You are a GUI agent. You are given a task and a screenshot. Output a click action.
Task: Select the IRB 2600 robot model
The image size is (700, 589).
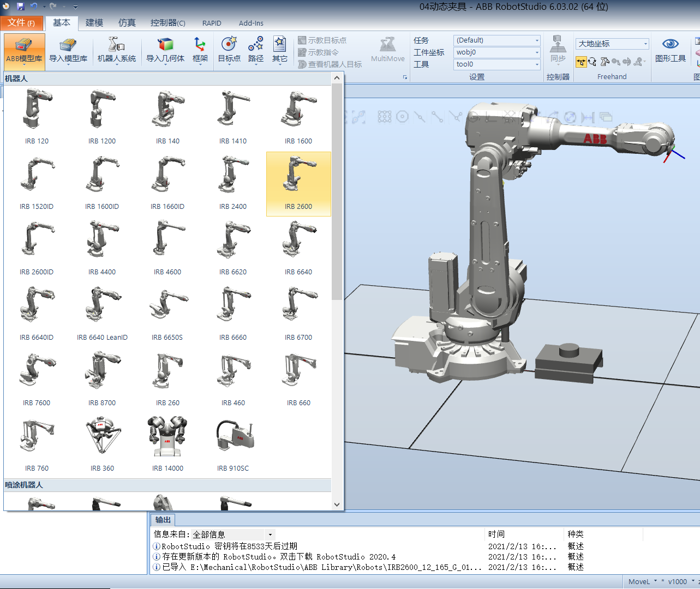(x=298, y=184)
